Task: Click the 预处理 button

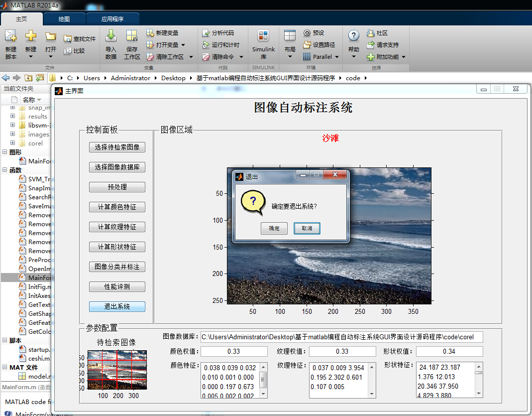Action: click(x=117, y=187)
